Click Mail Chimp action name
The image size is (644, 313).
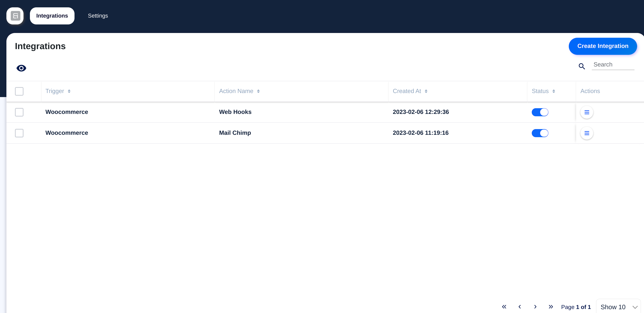click(235, 133)
